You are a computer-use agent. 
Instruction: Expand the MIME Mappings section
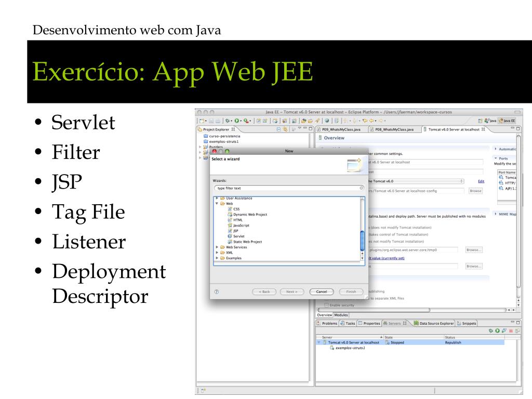(x=496, y=214)
